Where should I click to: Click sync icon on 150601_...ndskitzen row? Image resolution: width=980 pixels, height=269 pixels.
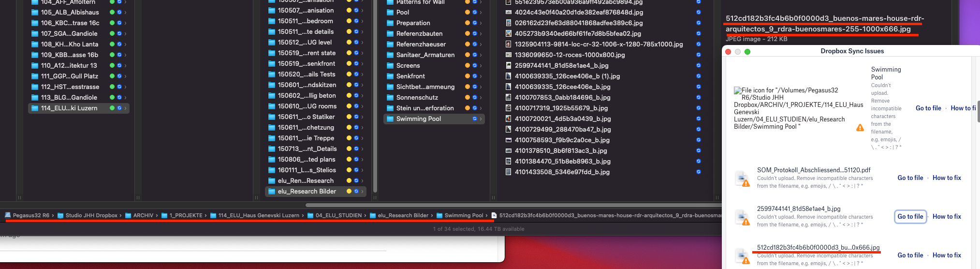click(356, 85)
